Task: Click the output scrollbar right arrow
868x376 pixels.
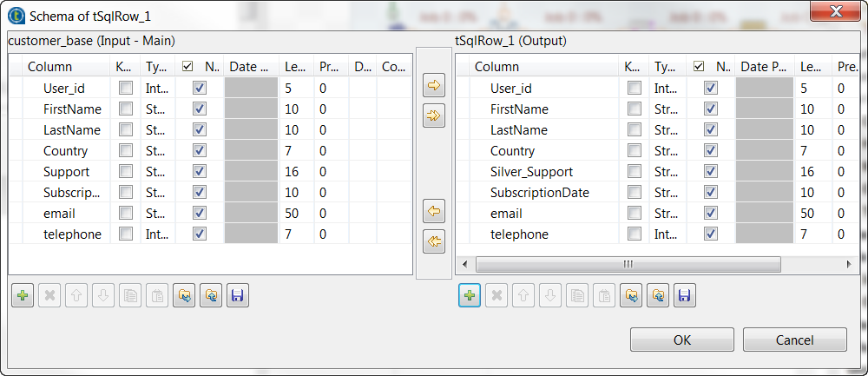Action: [849, 264]
